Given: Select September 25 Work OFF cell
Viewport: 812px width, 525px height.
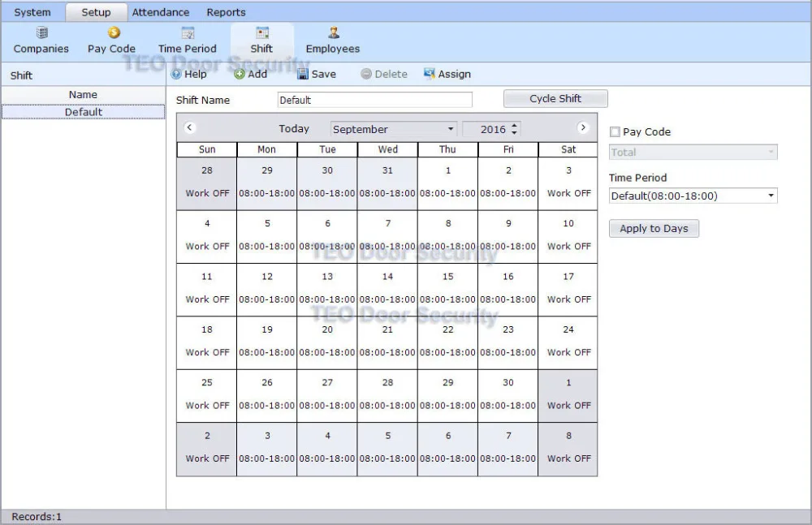Looking at the screenshot, I should (x=206, y=396).
